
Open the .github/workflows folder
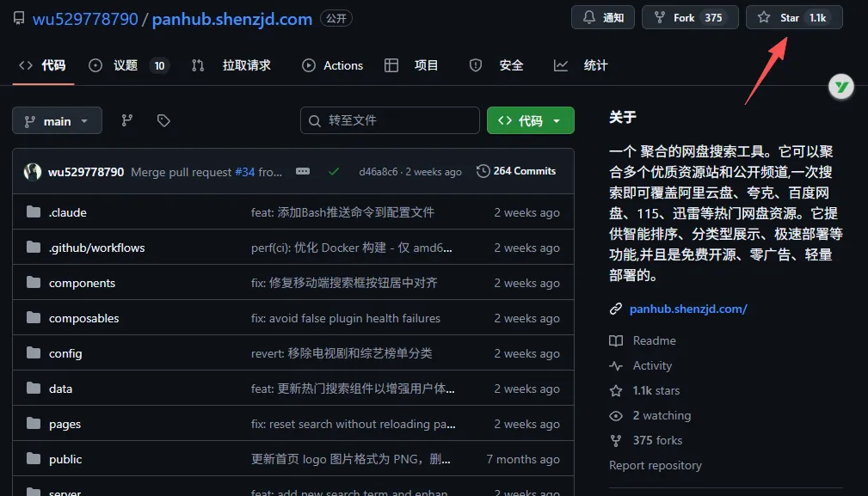click(x=97, y=248)
